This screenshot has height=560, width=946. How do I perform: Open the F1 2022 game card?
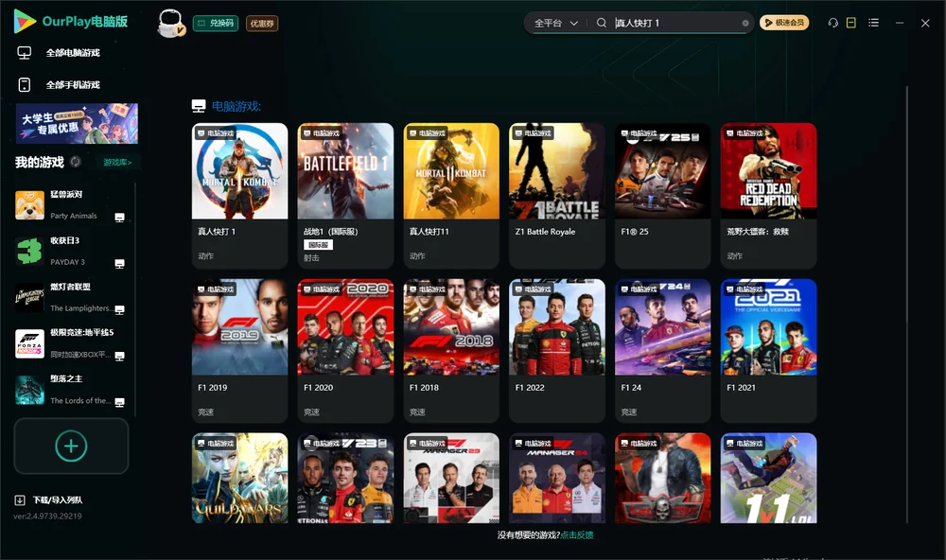(x=557, y=351)
